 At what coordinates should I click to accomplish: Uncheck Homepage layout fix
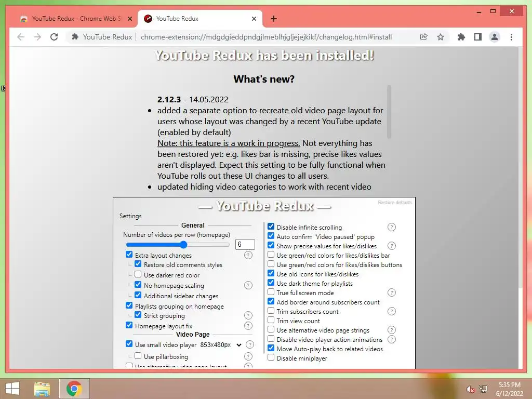pos(129,325)
